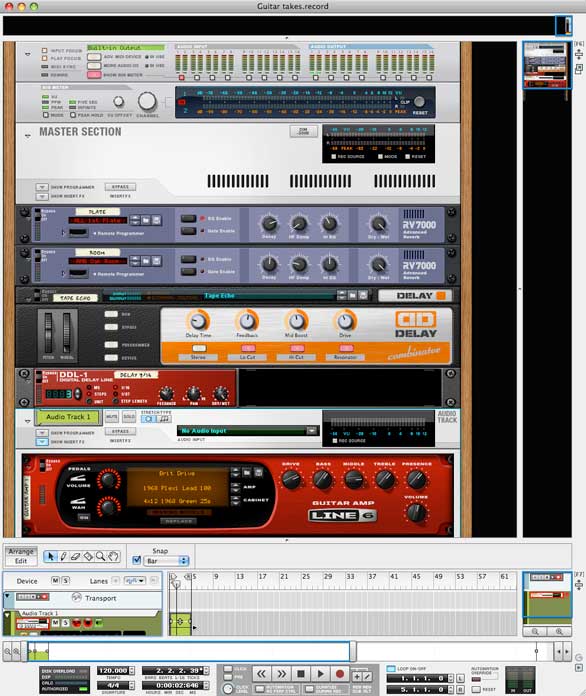Toggle the Snap checkbox
Image resolution: width=586 pixels, height=696 pixels.
coord(137,560)
